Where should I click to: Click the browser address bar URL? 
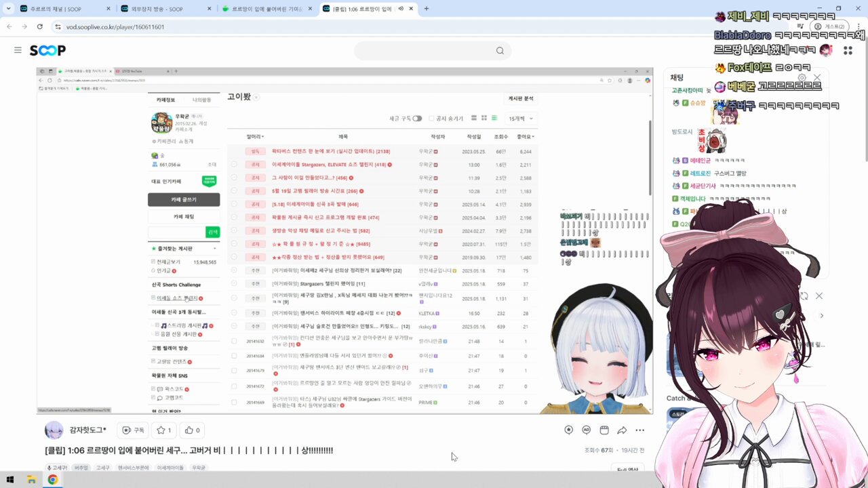pyautogui.click(x=115, y=26)
